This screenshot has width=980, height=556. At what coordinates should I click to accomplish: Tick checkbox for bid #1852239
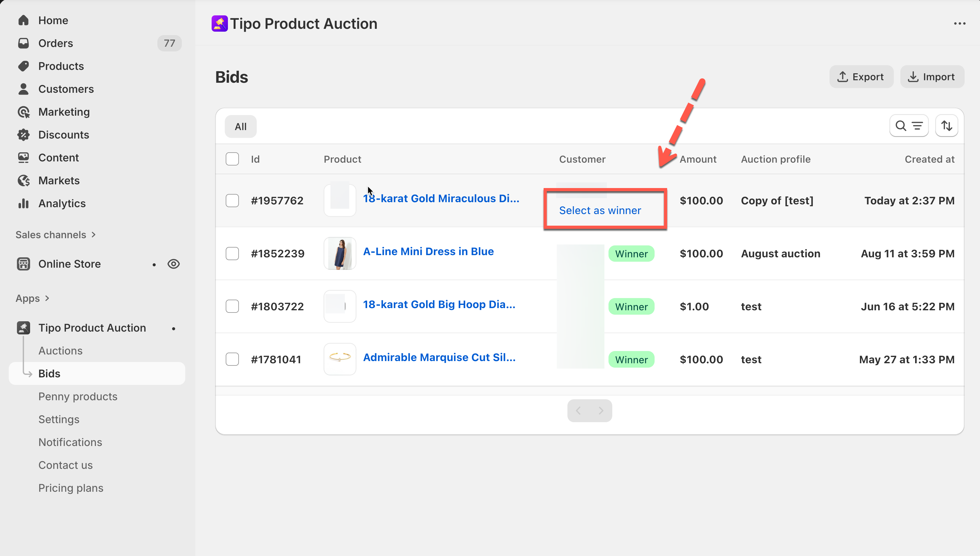232,254
